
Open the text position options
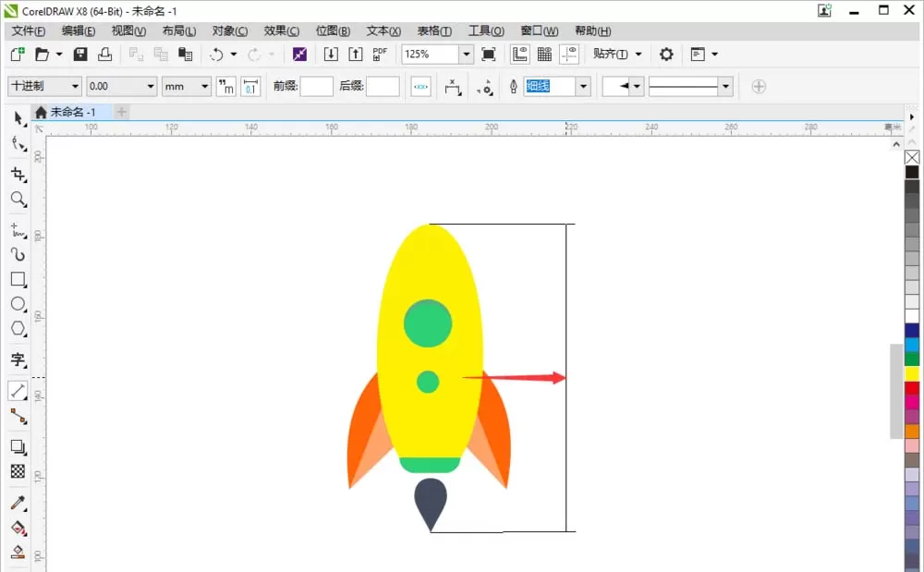(x=453, y=87)
